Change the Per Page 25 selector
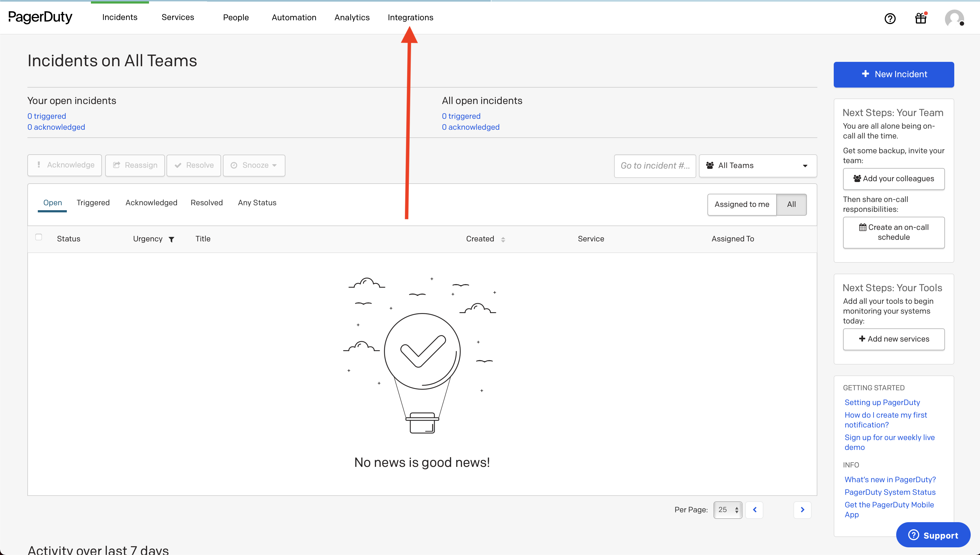Image resolution: width=980 pixels, height=555 pixels. pyautogui.click(x=727, y=510)
